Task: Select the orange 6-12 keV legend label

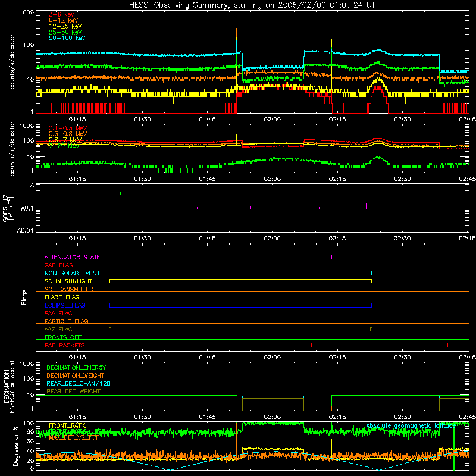Action: click(63, 20)
